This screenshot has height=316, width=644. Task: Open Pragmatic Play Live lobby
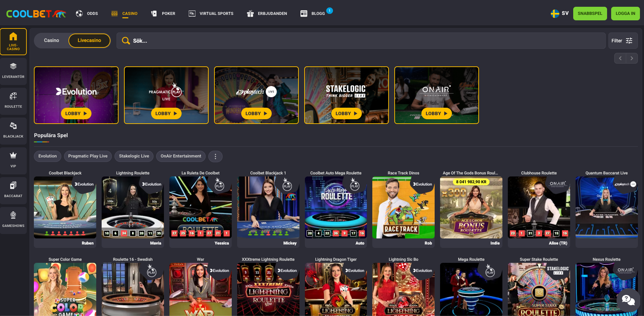pos(166,113)
